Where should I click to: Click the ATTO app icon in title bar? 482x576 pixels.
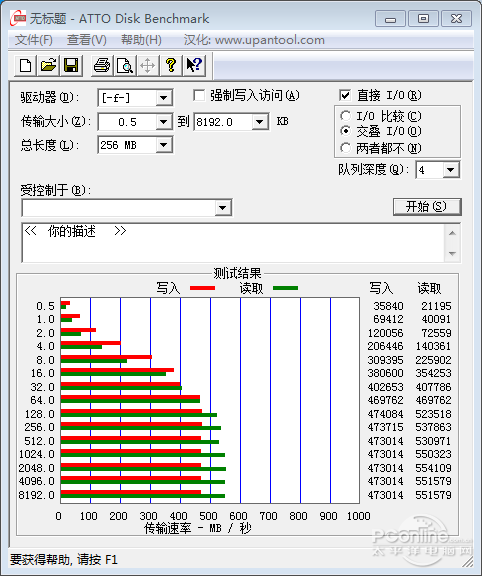click(18, 18)
